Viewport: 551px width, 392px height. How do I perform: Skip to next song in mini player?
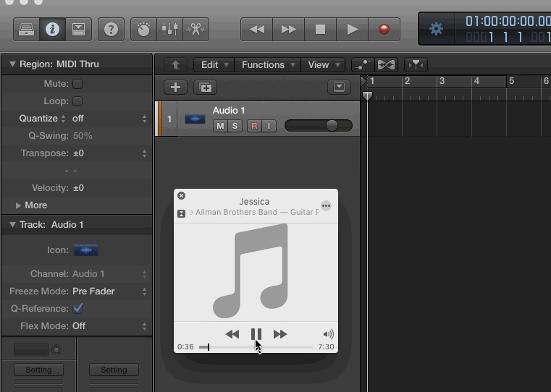[x=280, y=334]
